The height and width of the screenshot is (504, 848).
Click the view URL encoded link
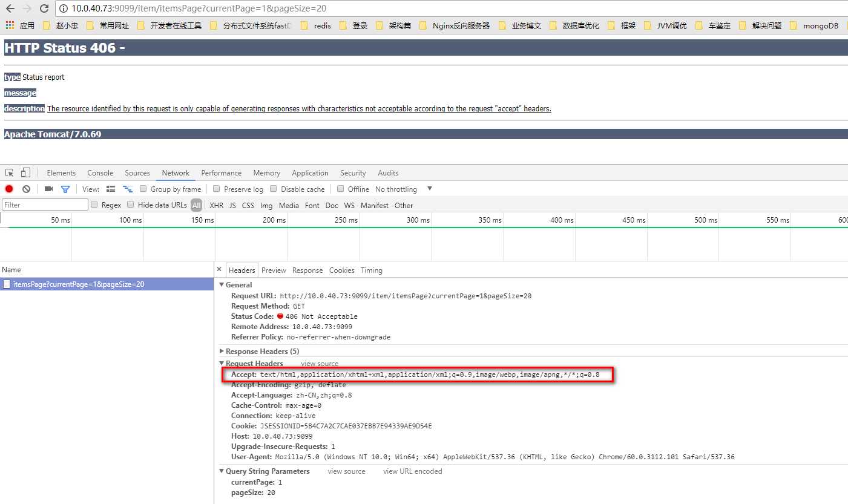point(413,471)
